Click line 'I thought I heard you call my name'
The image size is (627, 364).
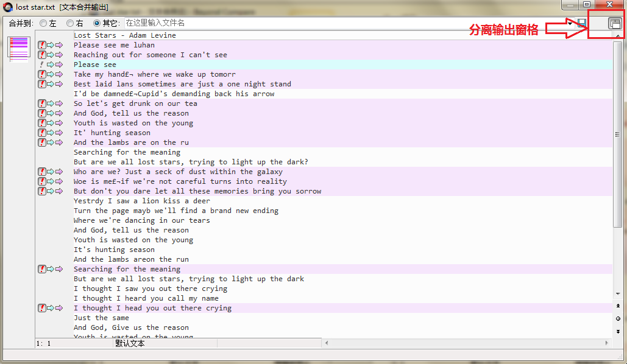[146, 298]
